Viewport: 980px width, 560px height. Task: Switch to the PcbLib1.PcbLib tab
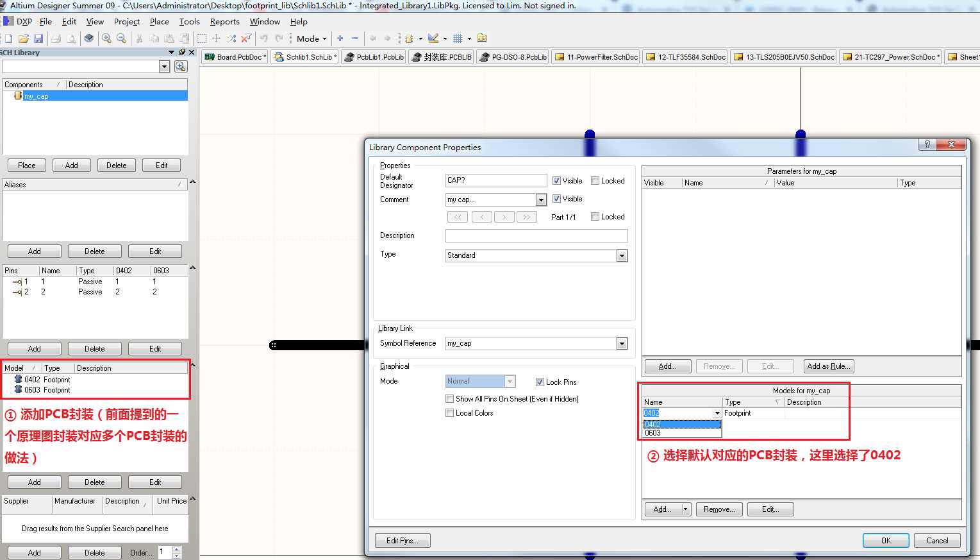coord(374,57)
